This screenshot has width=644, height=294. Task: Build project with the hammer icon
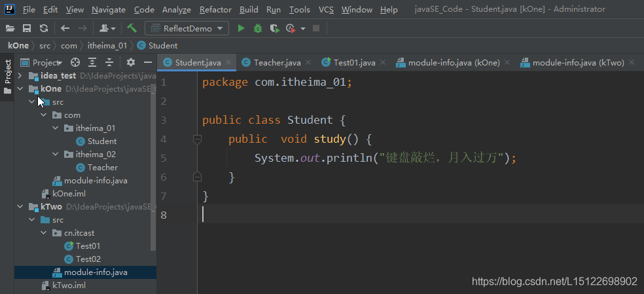pos(132,28)
